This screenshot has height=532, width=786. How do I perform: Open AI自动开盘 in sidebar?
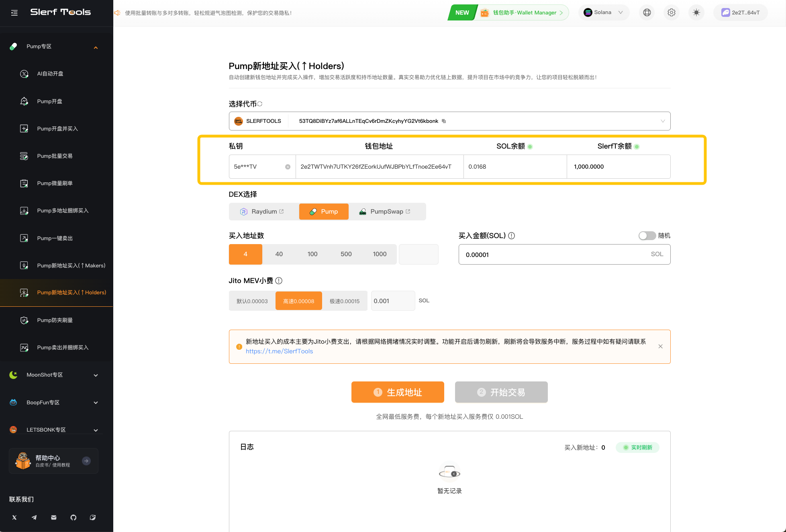[56, 74]
